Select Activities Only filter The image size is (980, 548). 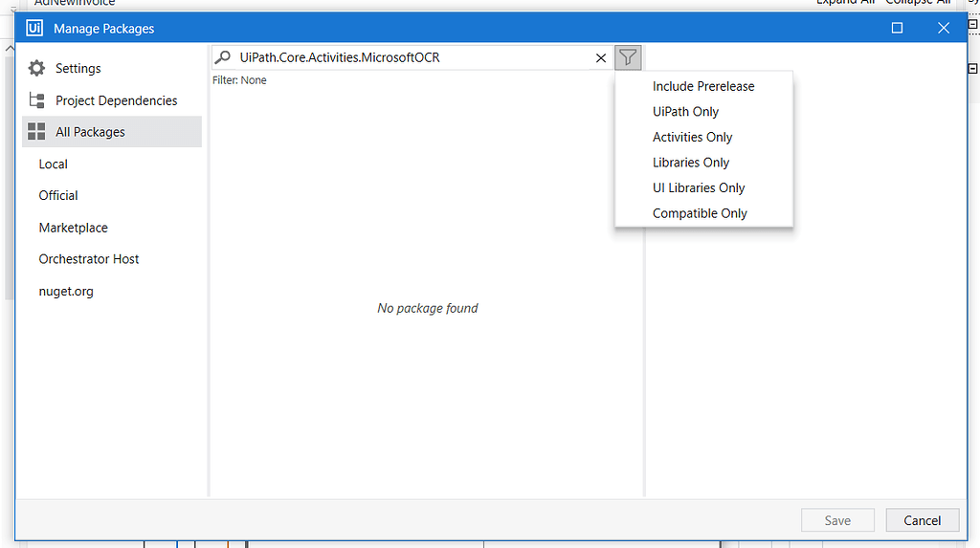point(703,137)
